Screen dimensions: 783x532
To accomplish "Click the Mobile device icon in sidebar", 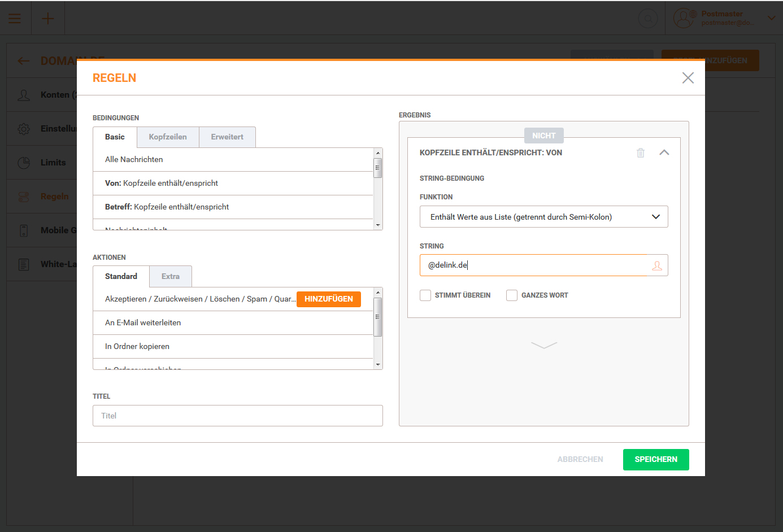I will point(24,230).
